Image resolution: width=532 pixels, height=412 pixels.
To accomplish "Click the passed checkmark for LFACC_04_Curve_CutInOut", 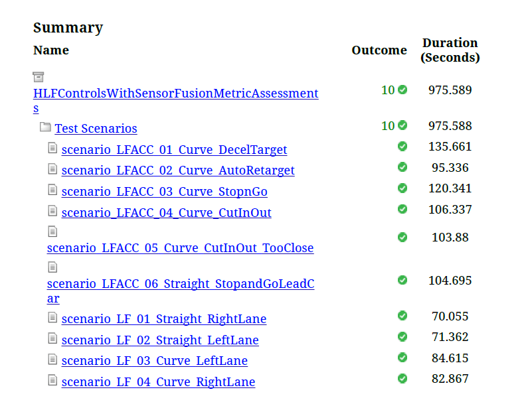I will point(402,209).
